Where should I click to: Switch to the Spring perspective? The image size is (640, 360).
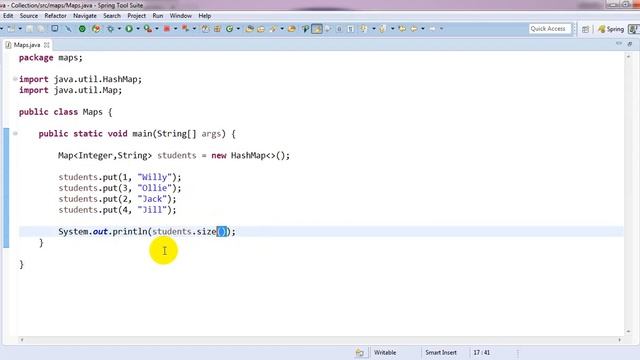point(611,29)
